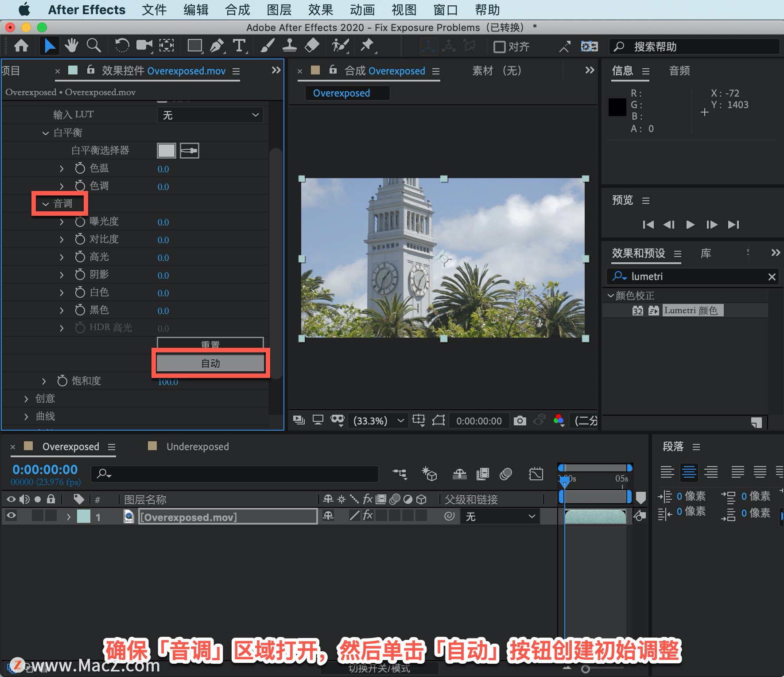Enable the snapping 对齐 checkbox
The width and height of the screenshot is (784, 677).
(x=500, y=47)
